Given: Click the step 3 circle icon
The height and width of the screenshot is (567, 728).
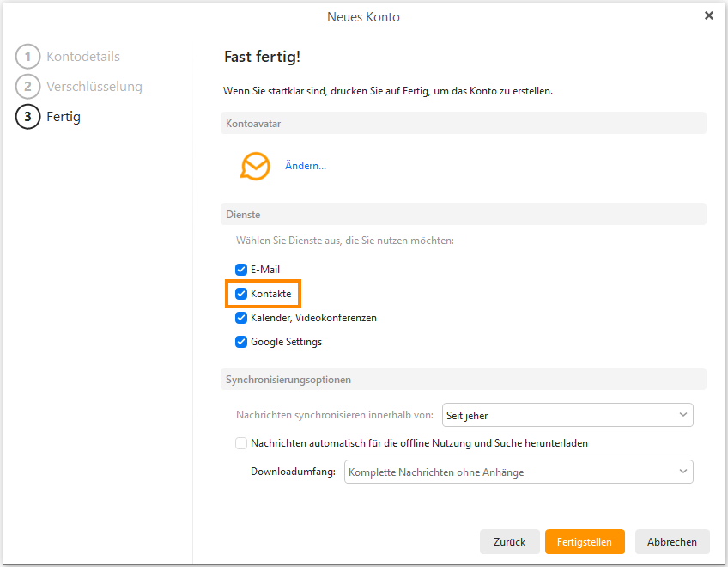Looking at the screenshot, I should [28, 117].
